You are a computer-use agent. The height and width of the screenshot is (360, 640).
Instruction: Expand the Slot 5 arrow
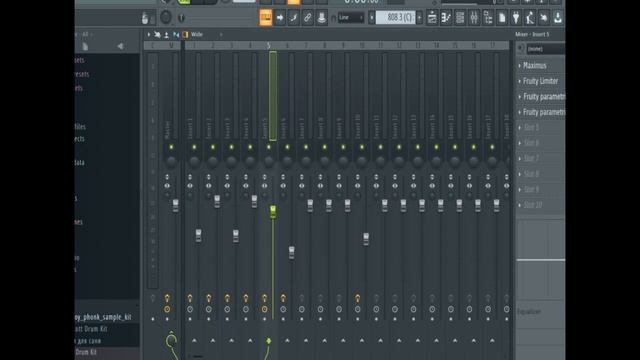[520, 128]
